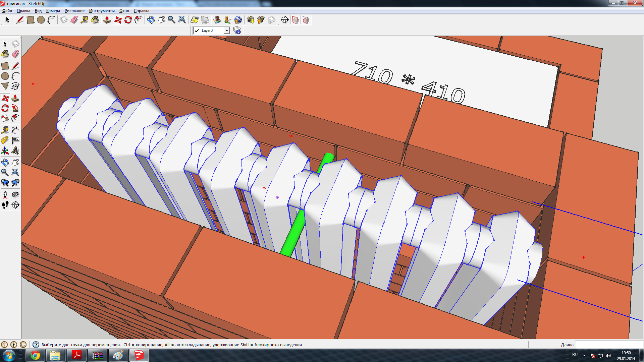644x362 pixels.
Task: Open the Инструменты menu
Action: (102, 11)
